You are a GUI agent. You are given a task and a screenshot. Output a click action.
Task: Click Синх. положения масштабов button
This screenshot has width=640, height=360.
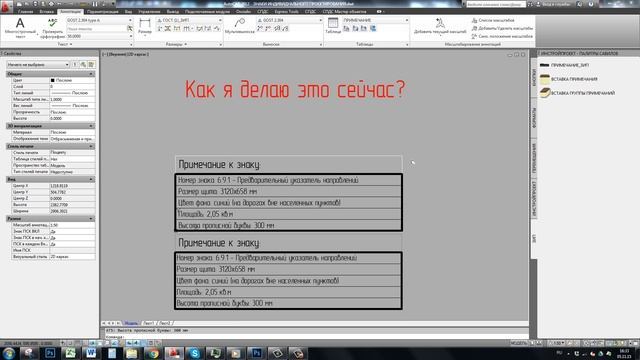coord(502,36)
